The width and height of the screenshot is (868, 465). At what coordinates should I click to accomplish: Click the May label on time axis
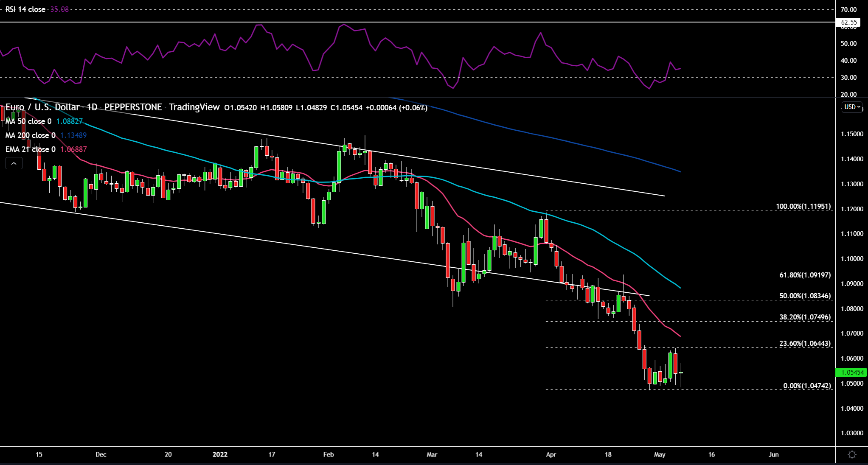pos(660,455)
